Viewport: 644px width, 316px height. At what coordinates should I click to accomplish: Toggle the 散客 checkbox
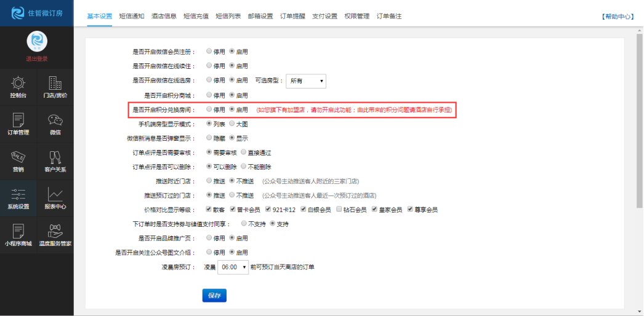(209, 210)
